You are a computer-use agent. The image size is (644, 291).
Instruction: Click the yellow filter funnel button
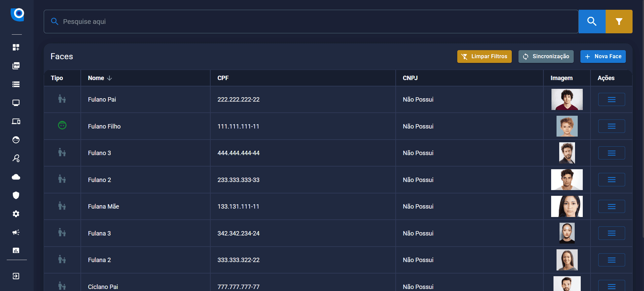click(619, 22)
